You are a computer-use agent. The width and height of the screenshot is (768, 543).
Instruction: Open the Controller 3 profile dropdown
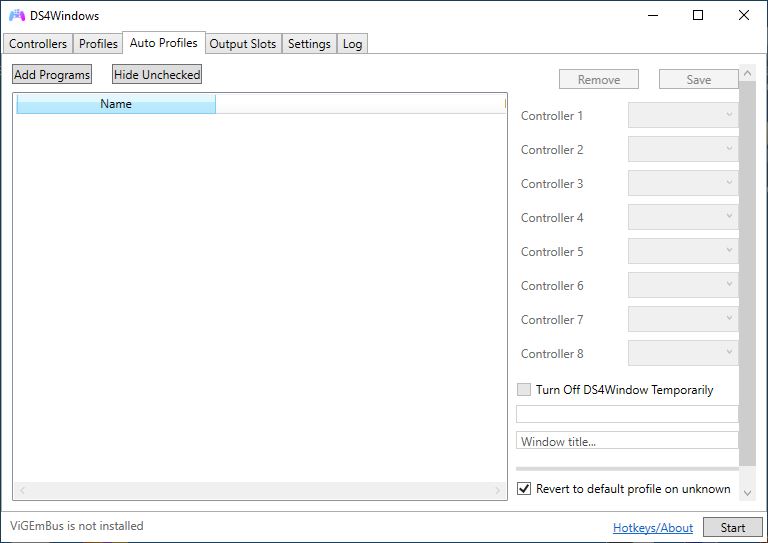683,183
